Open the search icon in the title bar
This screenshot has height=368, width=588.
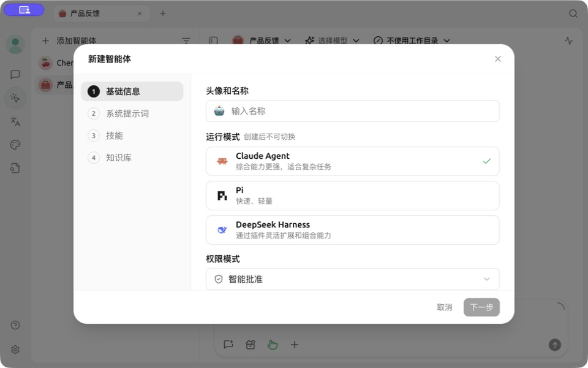pyautogui.click(x=573, y=13)
